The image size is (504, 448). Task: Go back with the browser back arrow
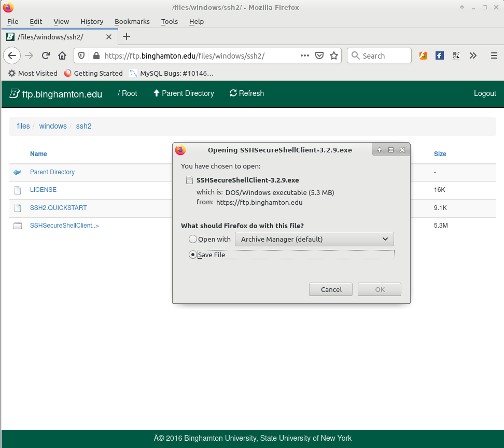12,55
